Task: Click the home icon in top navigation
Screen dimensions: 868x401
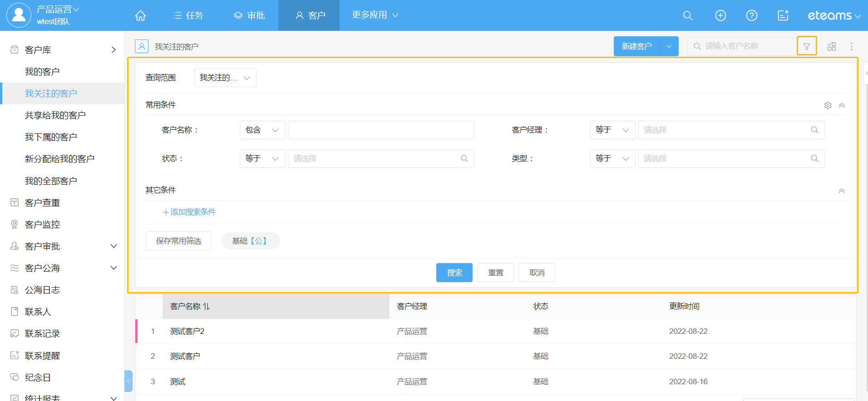Action: (x=141, y=15)
